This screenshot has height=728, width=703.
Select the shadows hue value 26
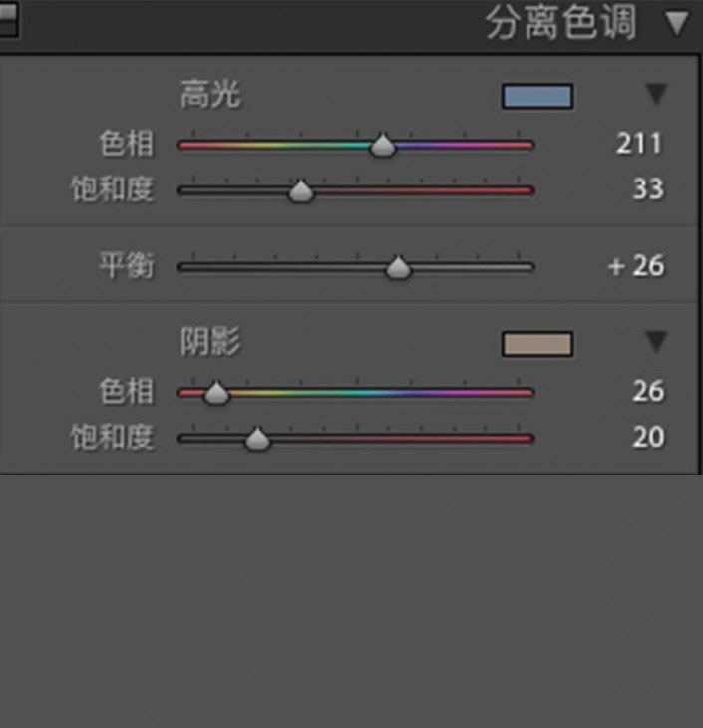[x=647, y=391]
